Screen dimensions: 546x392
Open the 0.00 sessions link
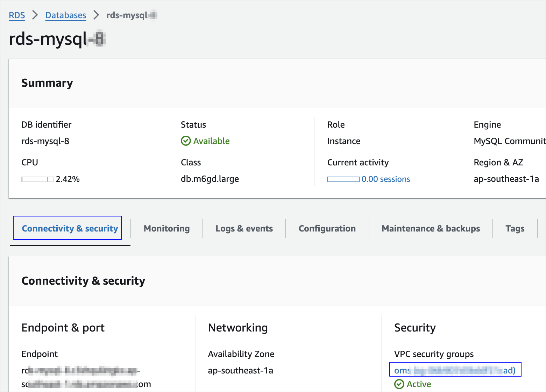pyautogui.click(x=385, y=179)
